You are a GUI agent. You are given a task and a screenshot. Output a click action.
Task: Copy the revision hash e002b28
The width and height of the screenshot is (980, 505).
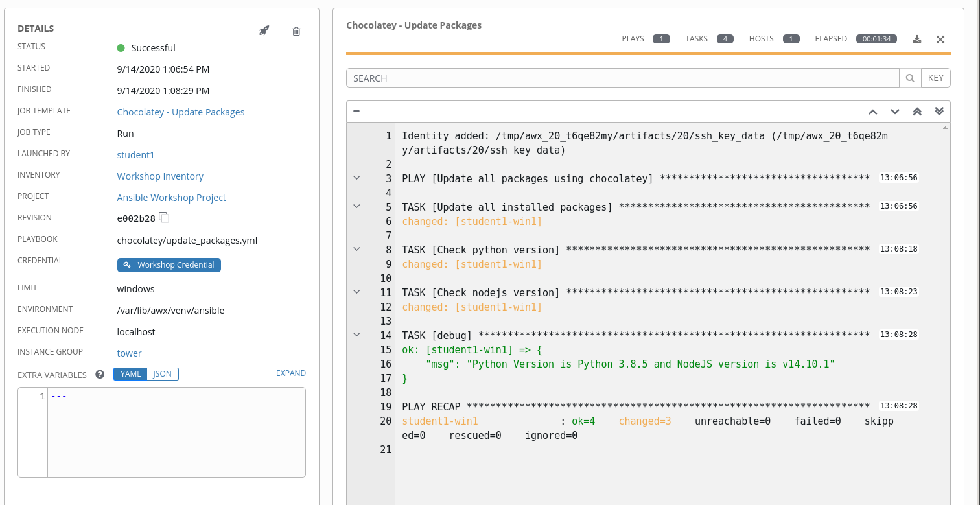(x=164, y=218)
